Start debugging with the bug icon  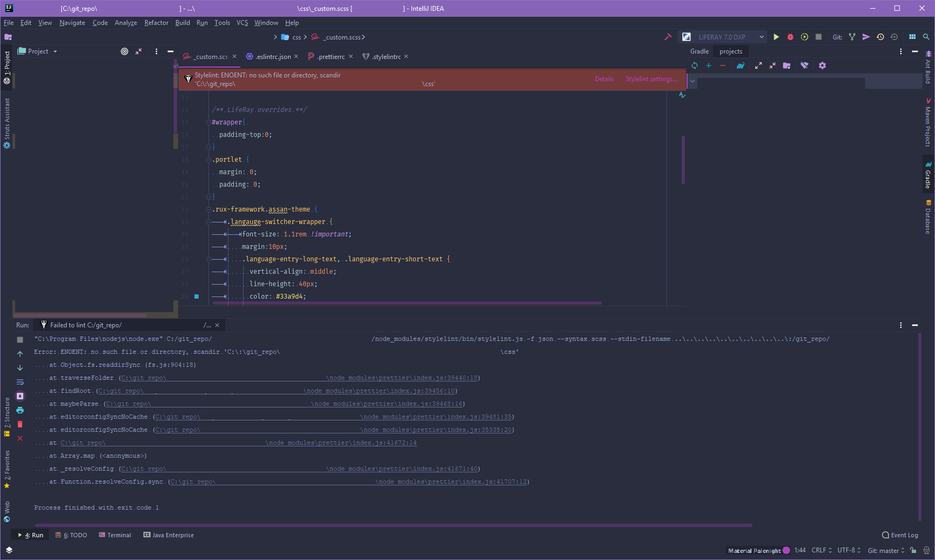pos(790,37)
